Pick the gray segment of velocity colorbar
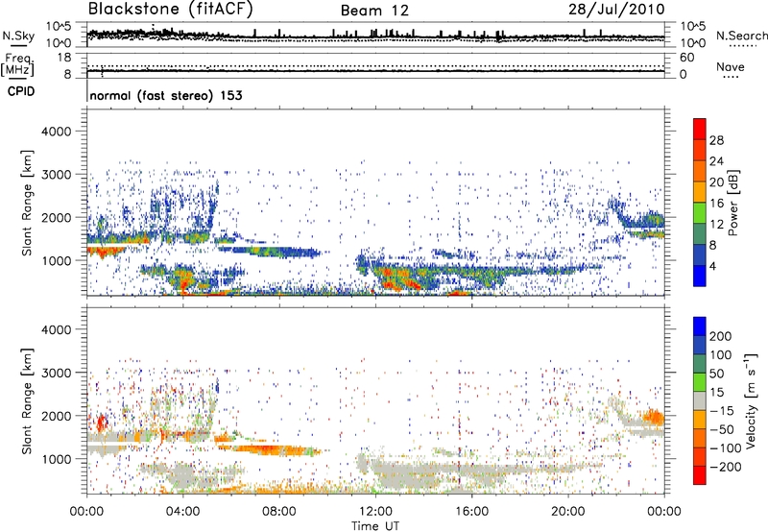 click(x=700, y=401)
